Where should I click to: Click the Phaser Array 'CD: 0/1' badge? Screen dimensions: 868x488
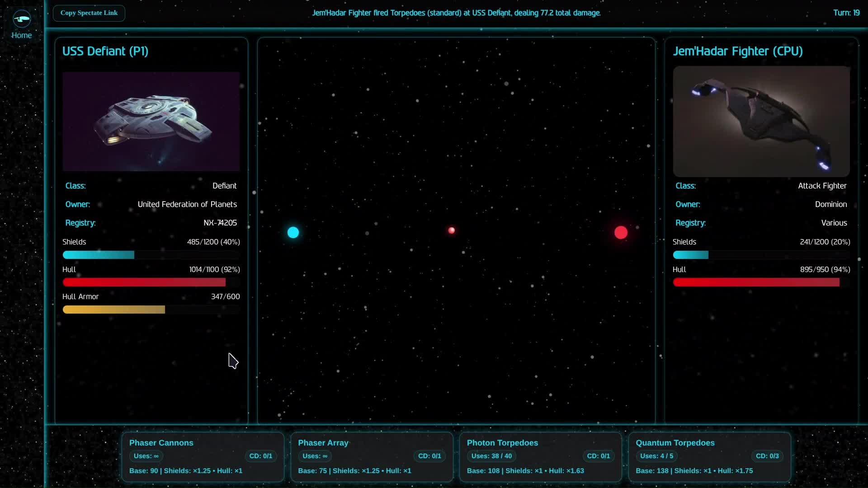pyautogui.click(x=429, y=456)
